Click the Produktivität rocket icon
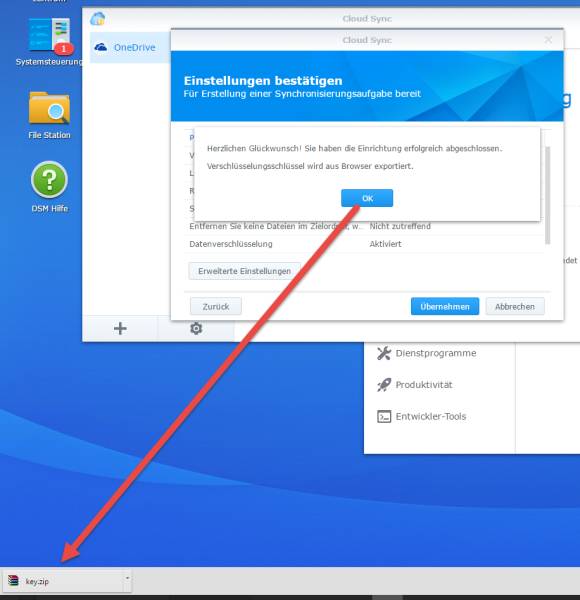 [x=384, y=385]
